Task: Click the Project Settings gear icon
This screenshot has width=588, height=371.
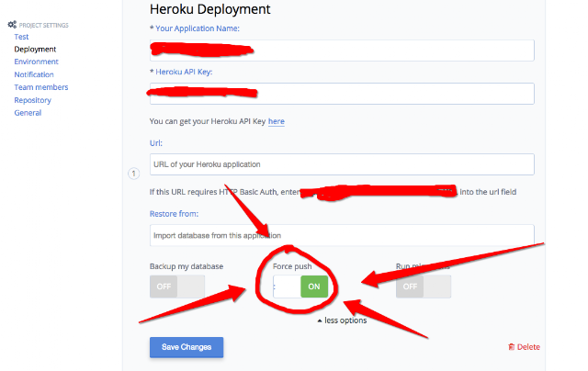Action: (12, 25)
